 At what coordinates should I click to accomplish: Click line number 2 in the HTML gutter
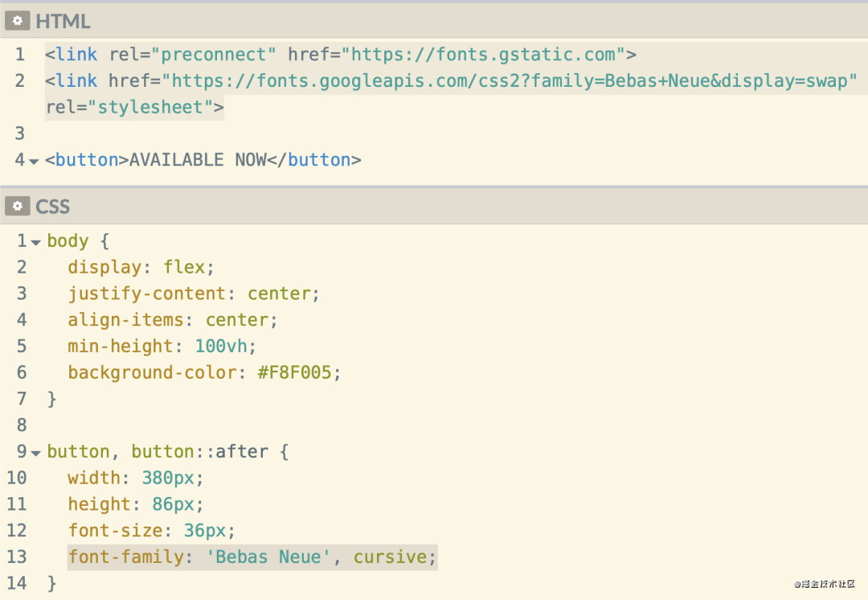20,80
